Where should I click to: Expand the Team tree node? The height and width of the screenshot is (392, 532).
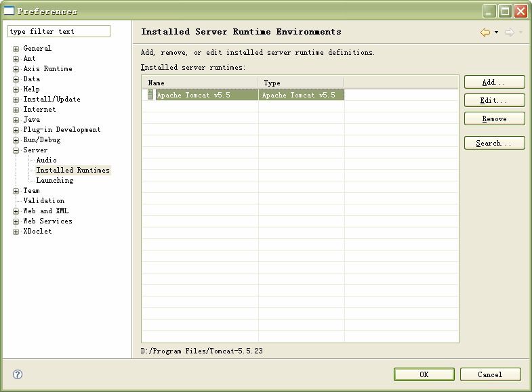[16, 191]
